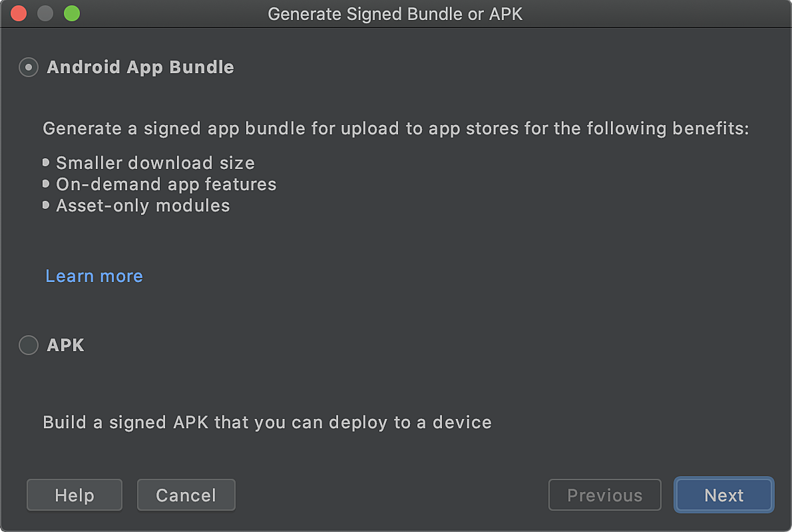Image resolution: width=792 pixels, height=532 pixels.
Task: Click the Smaller download size text
Action: (x=155, y=163)
